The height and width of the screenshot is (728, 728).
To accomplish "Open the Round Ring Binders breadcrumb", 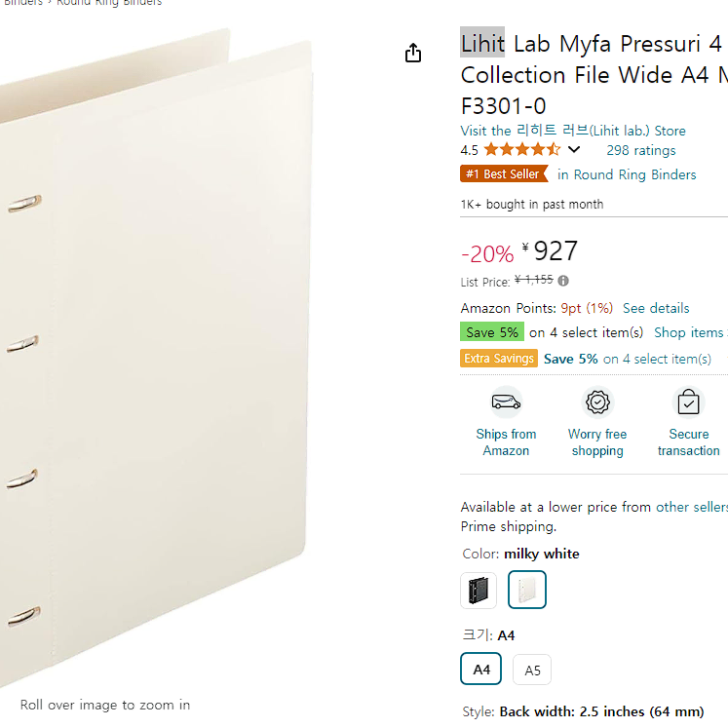I will click(x=109, y=3).
